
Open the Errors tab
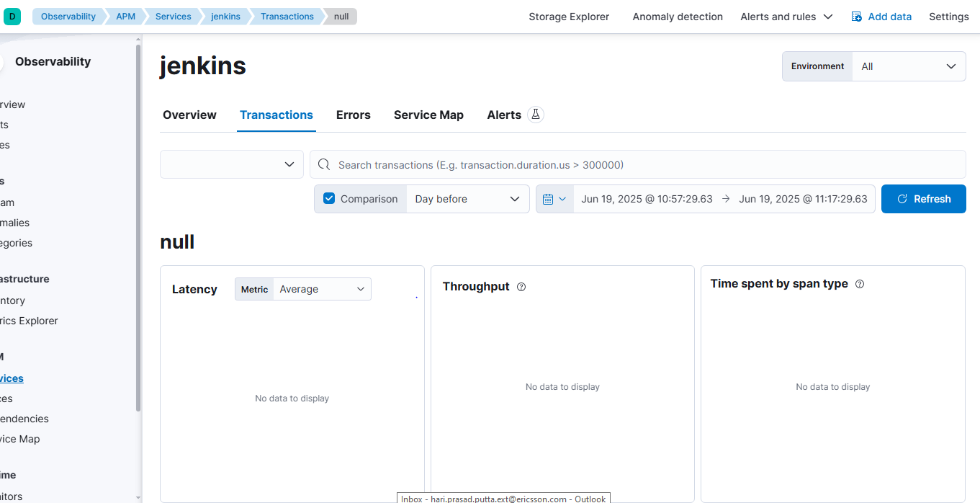click(x=354, y=115)
